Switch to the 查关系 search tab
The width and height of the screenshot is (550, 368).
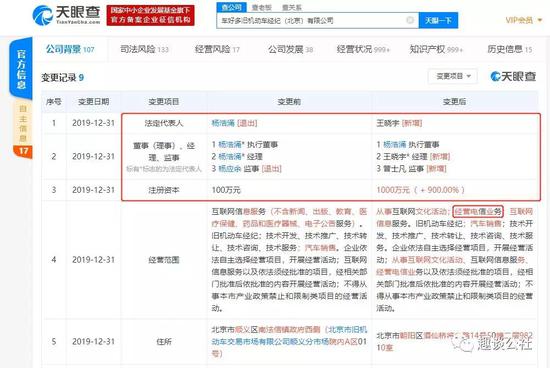click(x=292, y=7)
